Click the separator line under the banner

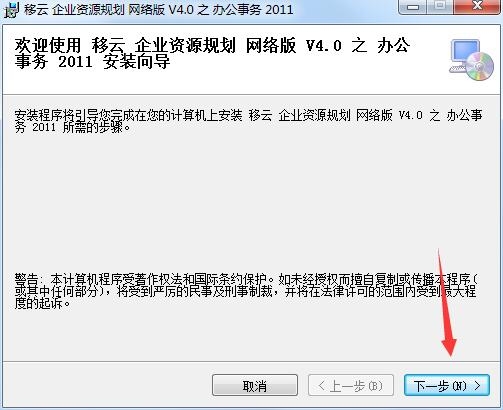click(x=251, y=95)
